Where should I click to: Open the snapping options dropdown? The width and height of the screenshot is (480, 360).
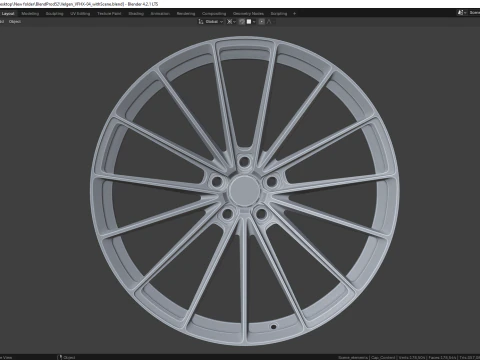tap(251, 22)
